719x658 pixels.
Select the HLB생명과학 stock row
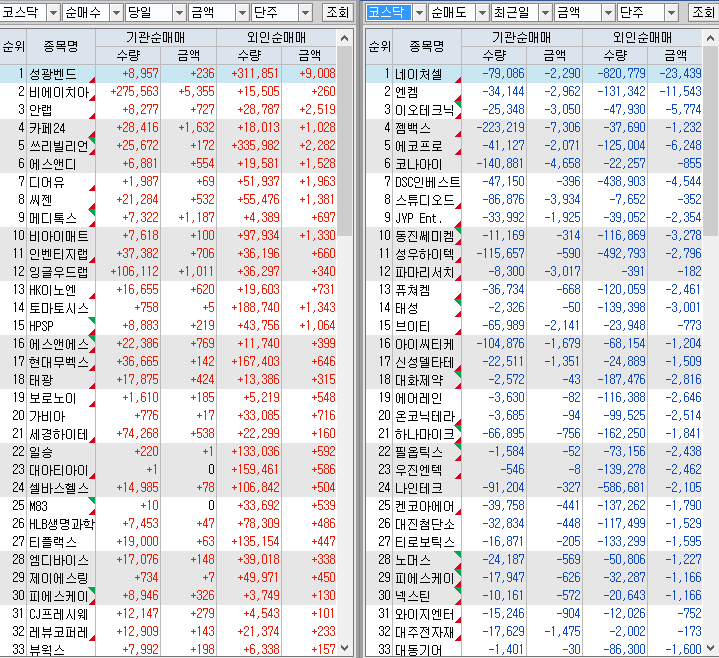pos(168,524)
